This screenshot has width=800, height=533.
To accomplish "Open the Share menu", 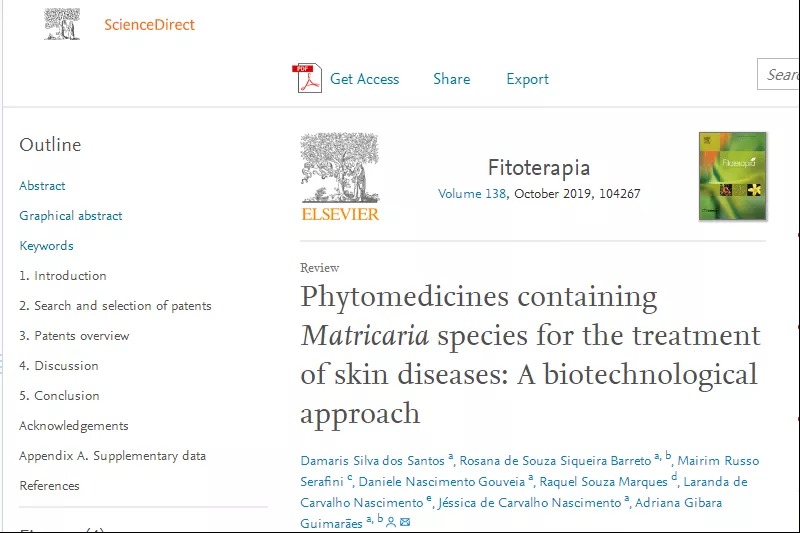I will click(x=451, y=79).
